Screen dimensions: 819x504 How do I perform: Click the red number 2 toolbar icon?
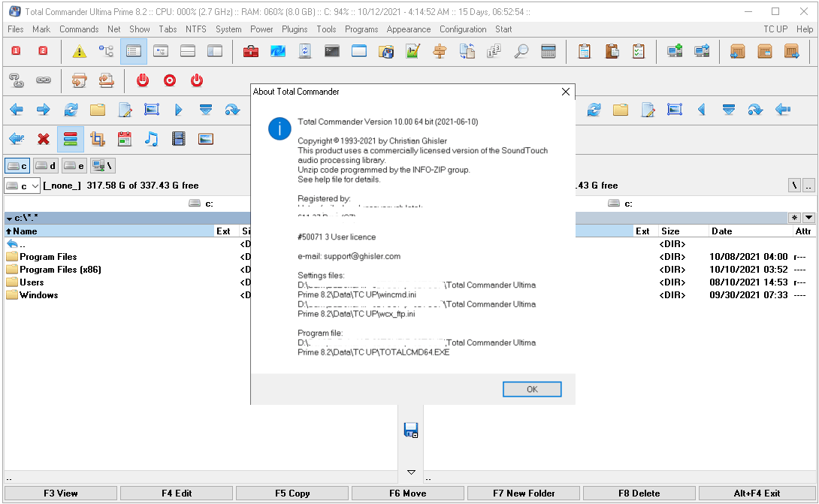tap(44, 50)
